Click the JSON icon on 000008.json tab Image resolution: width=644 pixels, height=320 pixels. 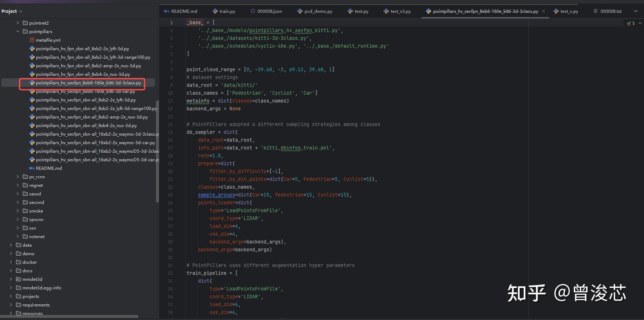pyautogui.click(x=253, y=11)
